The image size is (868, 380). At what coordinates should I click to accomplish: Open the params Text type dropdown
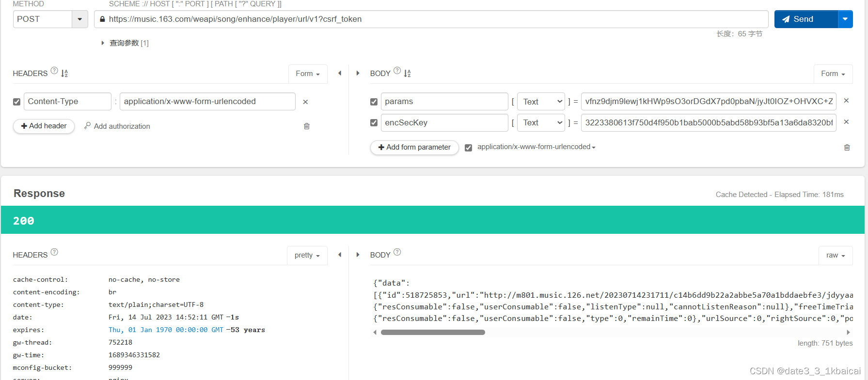(541, 102)
